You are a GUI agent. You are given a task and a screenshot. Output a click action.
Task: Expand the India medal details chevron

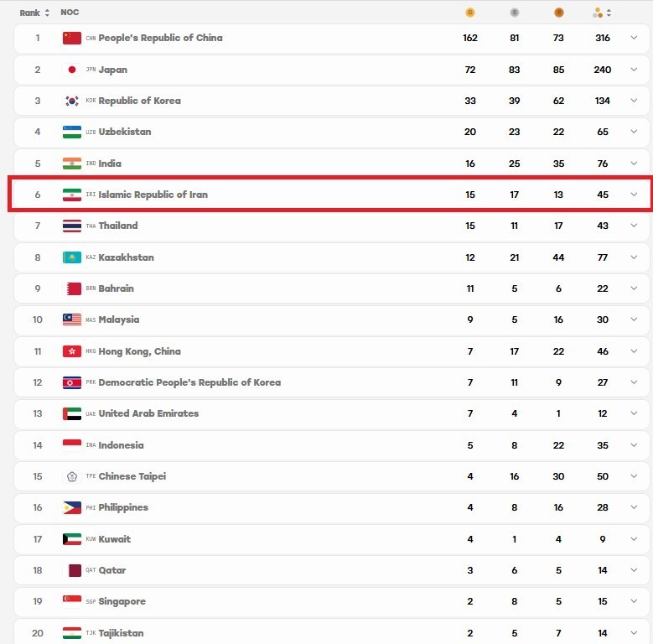tap(634, 164)
